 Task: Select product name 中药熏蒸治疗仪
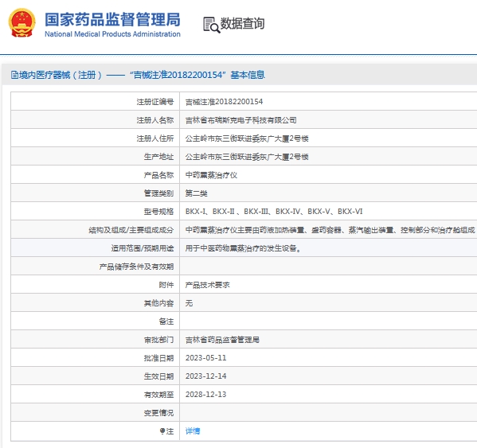coord(211,175)
